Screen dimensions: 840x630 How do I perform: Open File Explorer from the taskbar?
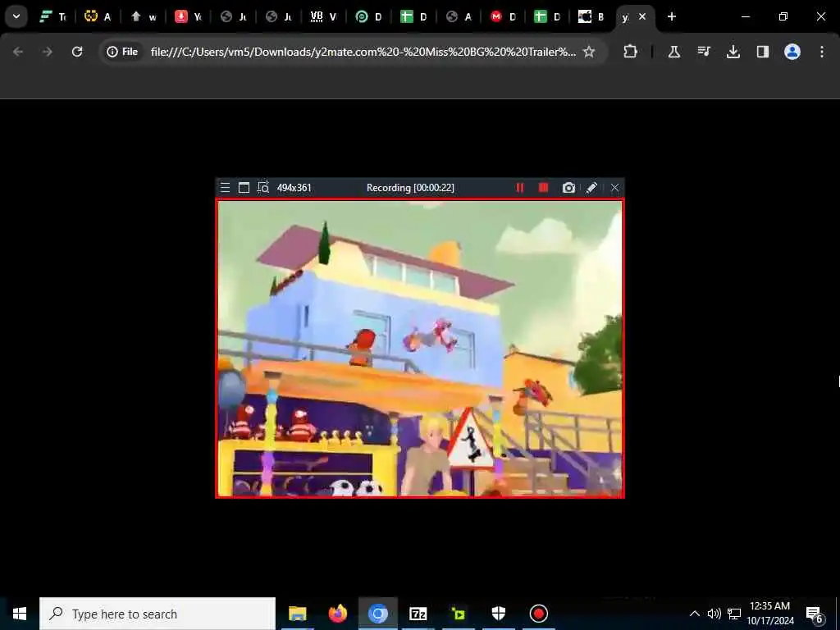click(297, 614)
